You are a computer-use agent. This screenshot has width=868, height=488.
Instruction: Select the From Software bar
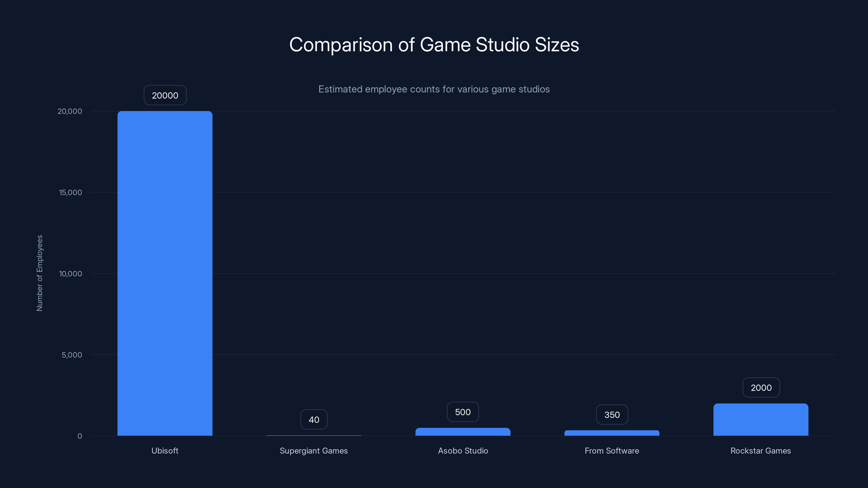612,434
